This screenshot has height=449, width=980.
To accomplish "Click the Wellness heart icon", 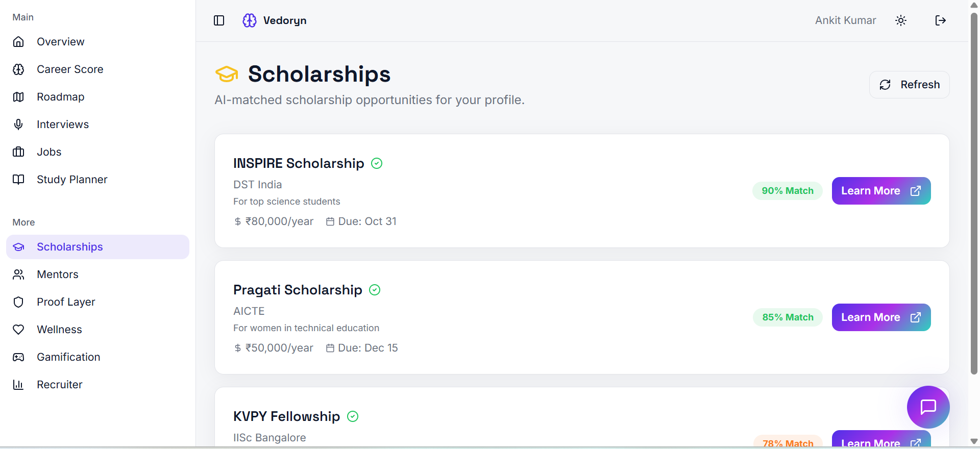I will point(18,330).
